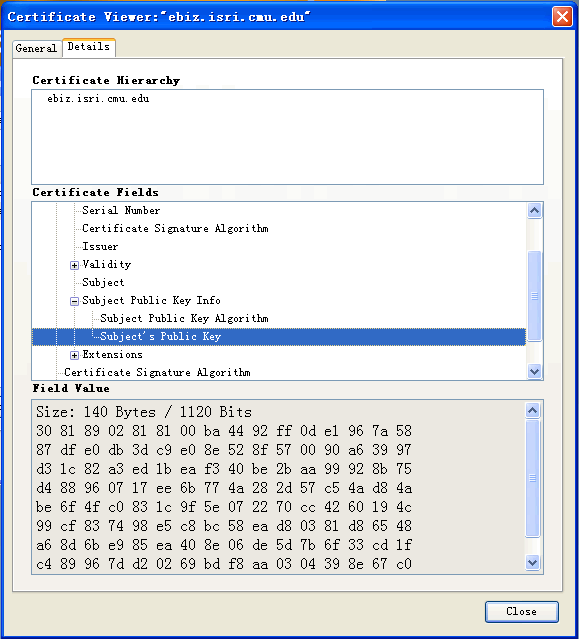579x639 pixels.
Task: Select Subject Public Key Algorithm item
Action: (x=184, y=318)
